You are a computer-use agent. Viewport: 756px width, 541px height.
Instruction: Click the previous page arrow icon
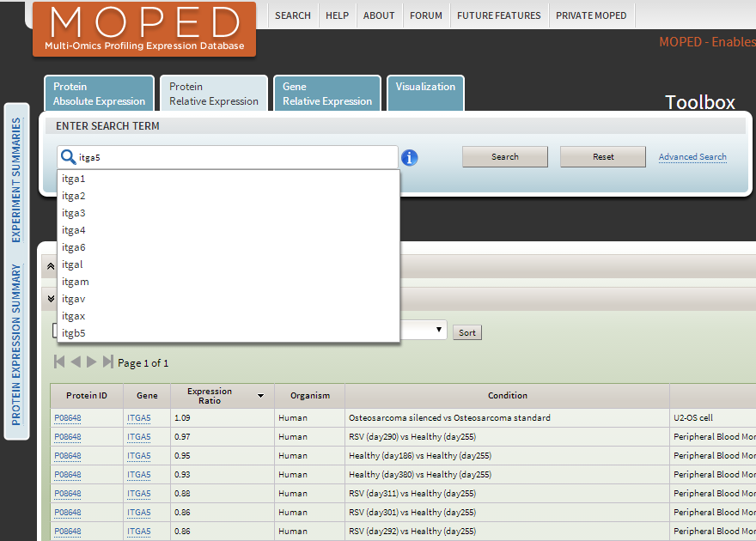coord(75,362)
